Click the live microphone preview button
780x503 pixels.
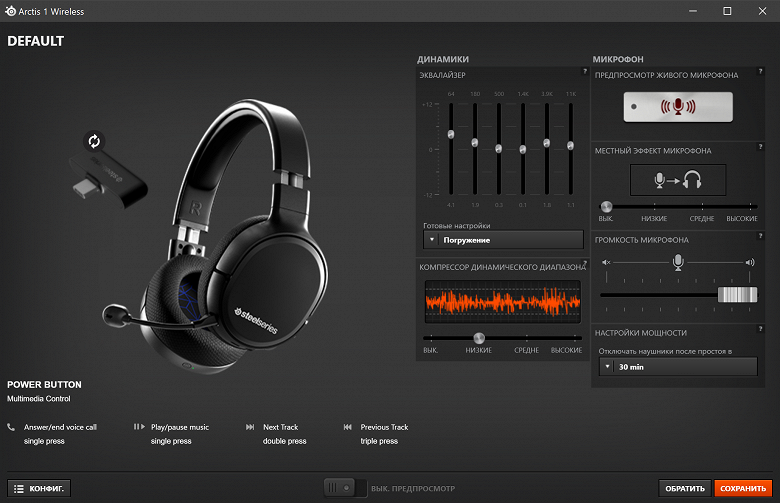pos(678,106)
